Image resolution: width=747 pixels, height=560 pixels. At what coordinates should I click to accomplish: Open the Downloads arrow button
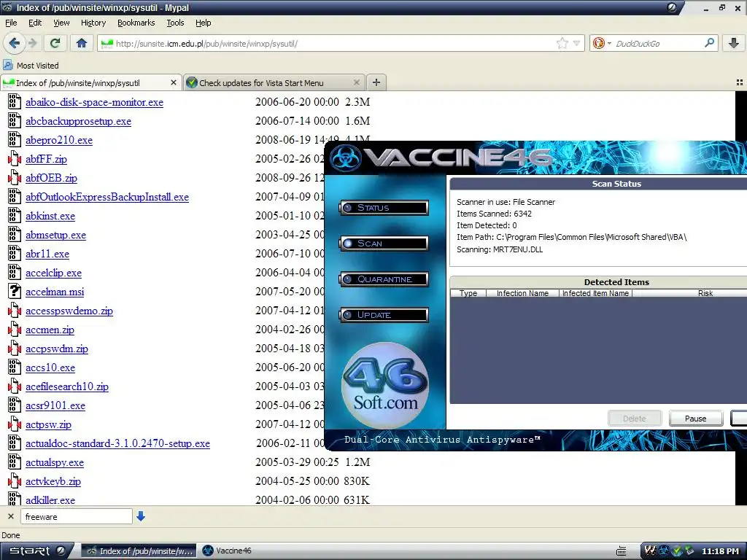[x=734, y=43]
